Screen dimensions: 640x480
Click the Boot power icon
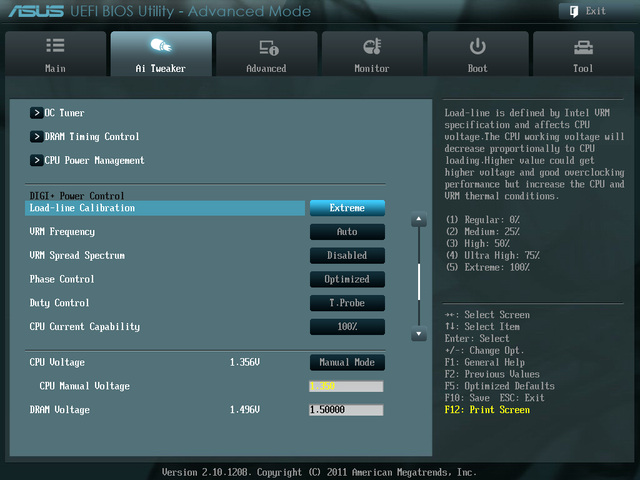pos(477,46)
